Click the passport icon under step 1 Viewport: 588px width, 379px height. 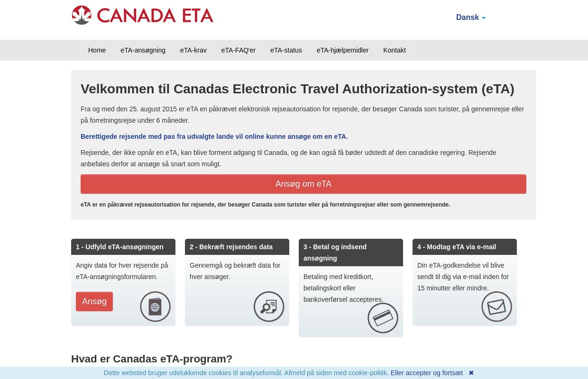point(155,307)
